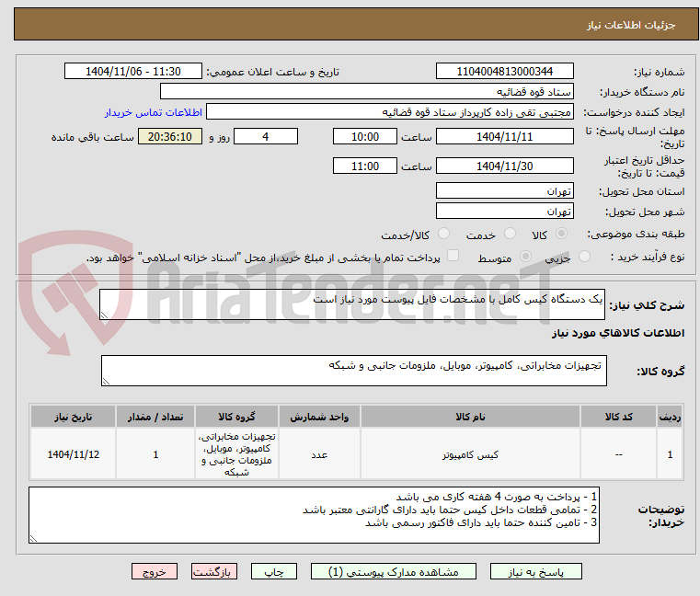Viewport: 700px width, 596px height.
Task: Click the جزئیات اطلاعات نیاز page title
Action: 631,25
